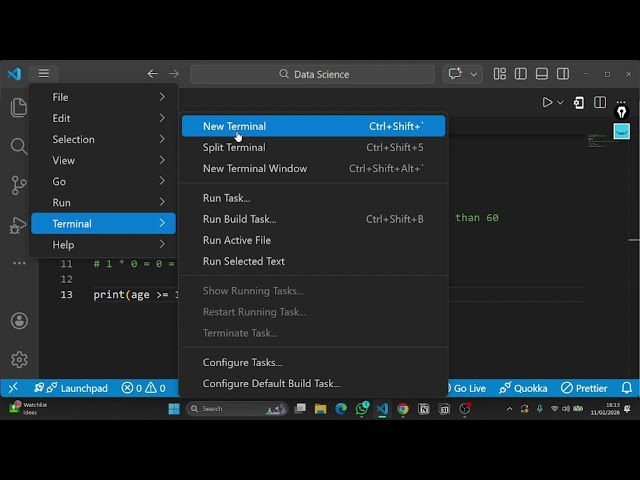Open the Run and Debug view

17,224
